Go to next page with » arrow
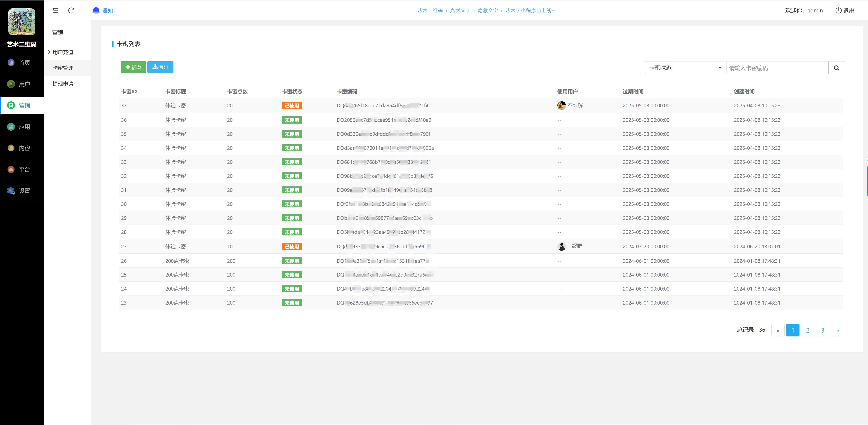This screenshot has height=425, width=868. (837, 330)
